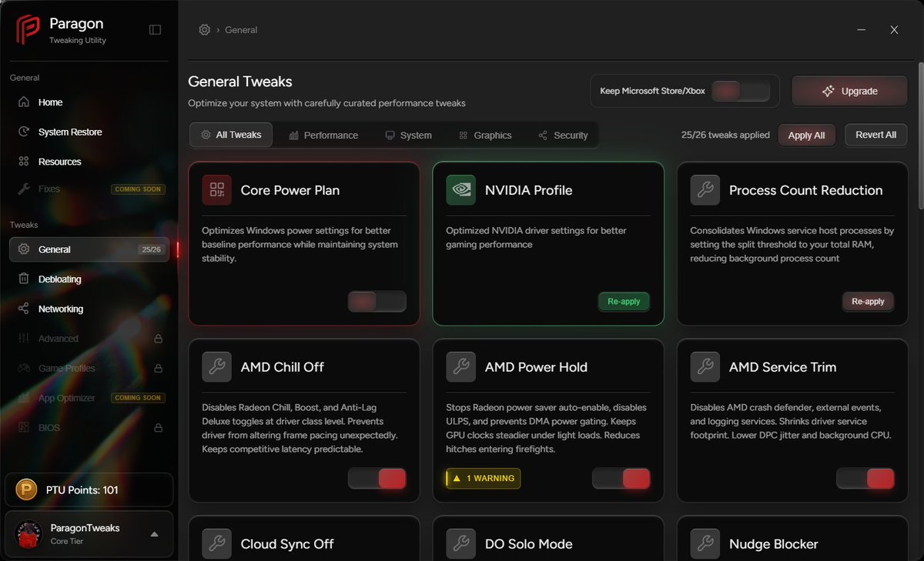Click the PTU Points: 101 panel
924x561 pixels.
click(89, 489)
